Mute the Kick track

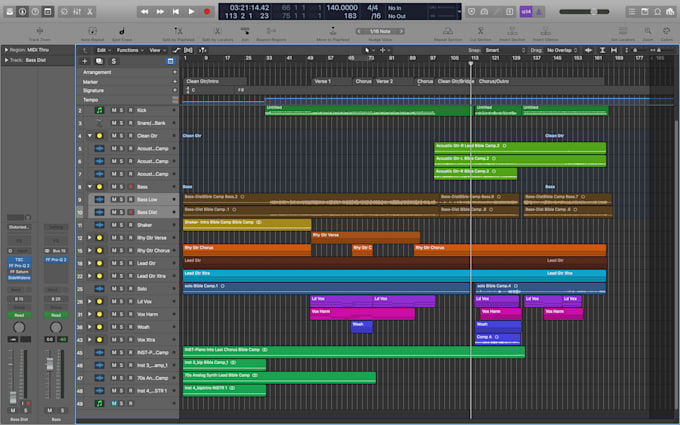(x=113, y=110)
